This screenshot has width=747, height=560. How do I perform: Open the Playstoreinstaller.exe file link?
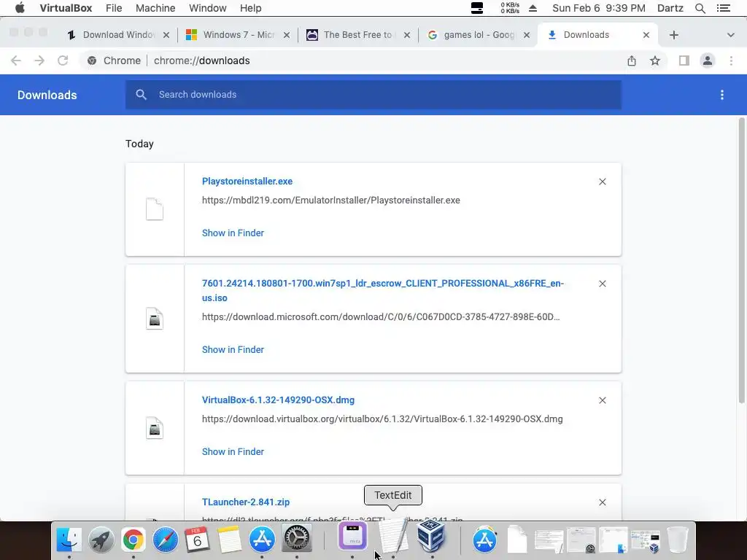coord(247,181)
